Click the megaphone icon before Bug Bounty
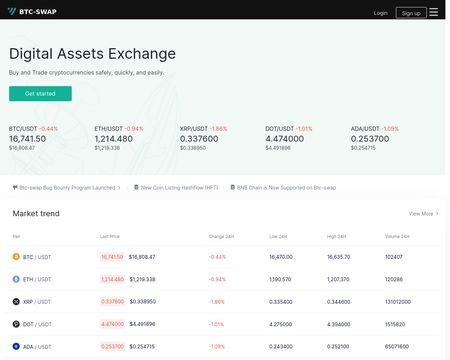This screenshot has height=360, width=450. [x=15, y=187]
